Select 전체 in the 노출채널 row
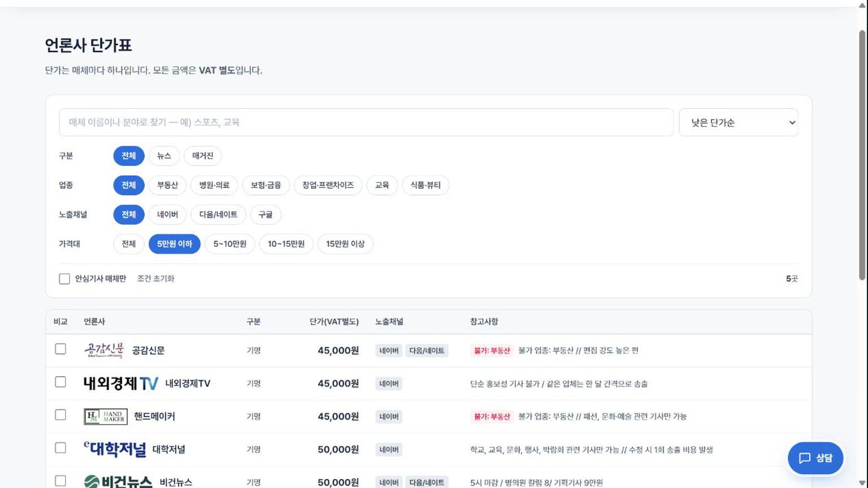868x488 pixels. click(x=129, y=215)
